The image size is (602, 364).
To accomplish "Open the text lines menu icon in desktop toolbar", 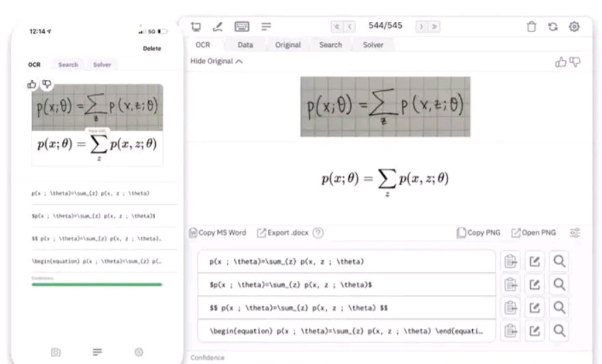I will point(266,27).
